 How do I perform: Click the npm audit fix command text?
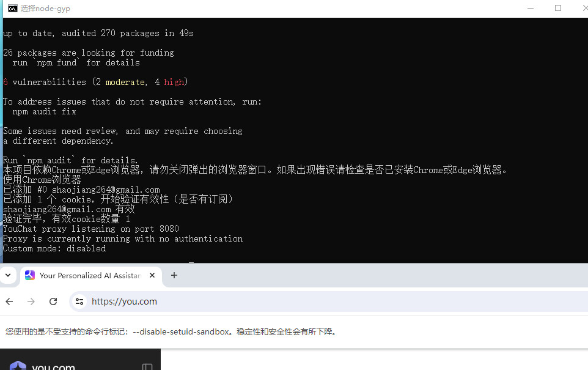pos(44,111)
